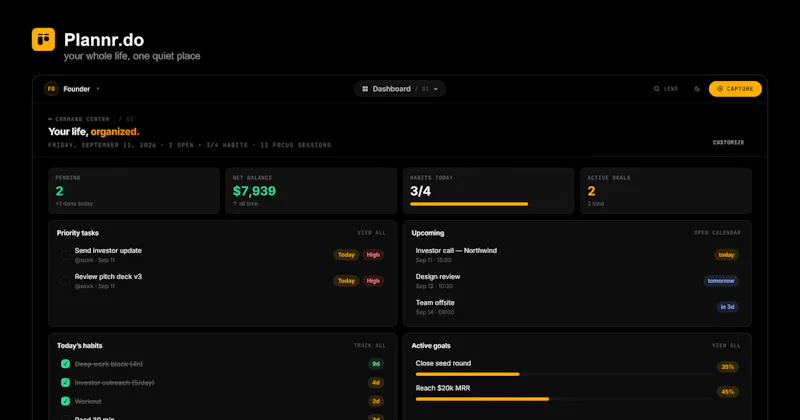Click High tag on Send investor update
Viewport: 800px width, 420px height.
(x=373, y=255)
